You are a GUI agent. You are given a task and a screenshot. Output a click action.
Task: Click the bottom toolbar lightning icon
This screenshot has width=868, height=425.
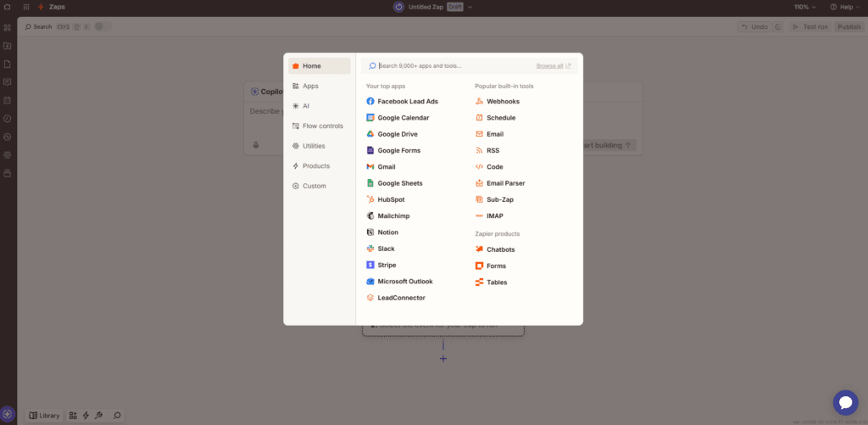pos(86,415)
